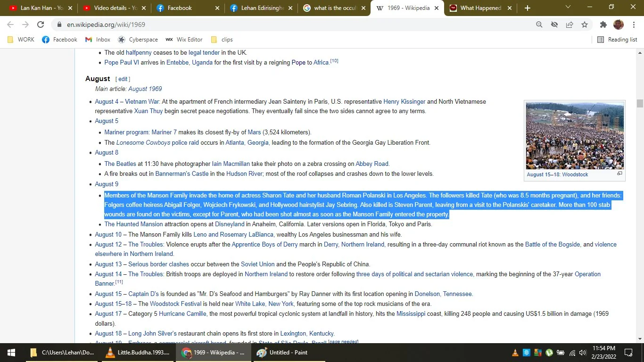Bookmark this page with the star icon
Viewport: 644px width, 362px height.
tap(585, 25)
